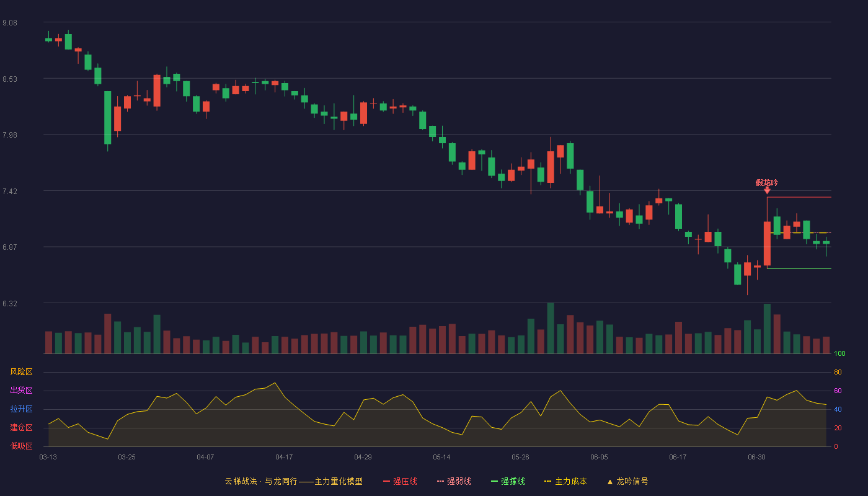Click the 7.42 price axis label
The width and height of the screenshot is (868, 496).
pos(10,192)
